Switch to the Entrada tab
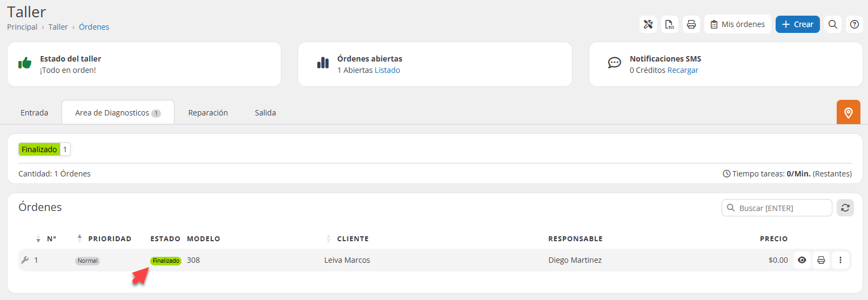 (35, 113)
